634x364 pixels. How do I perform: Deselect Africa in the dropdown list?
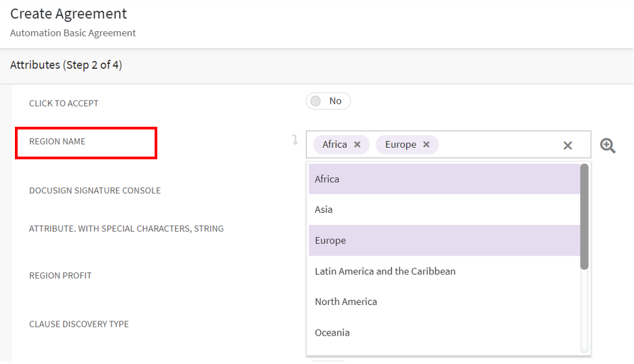point(444,179)
